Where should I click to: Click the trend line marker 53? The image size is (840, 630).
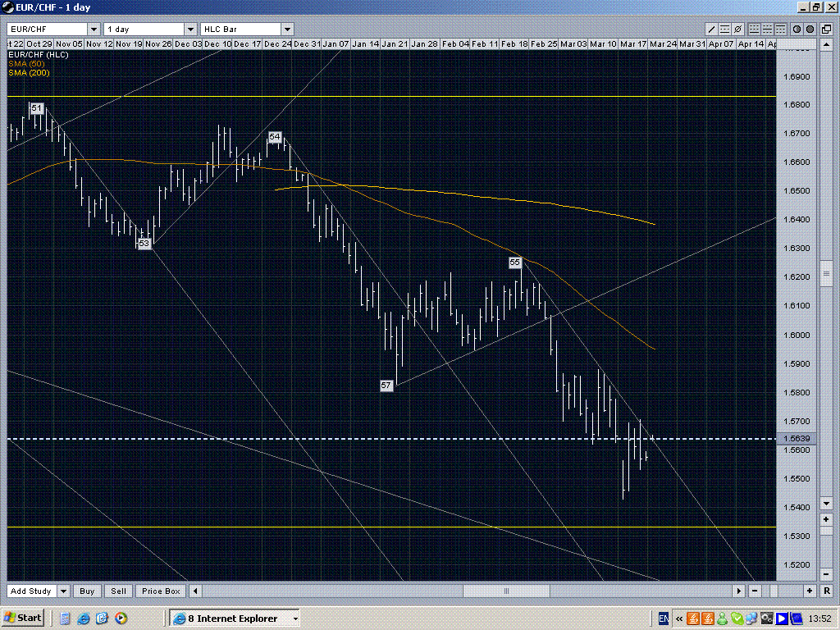144,243
